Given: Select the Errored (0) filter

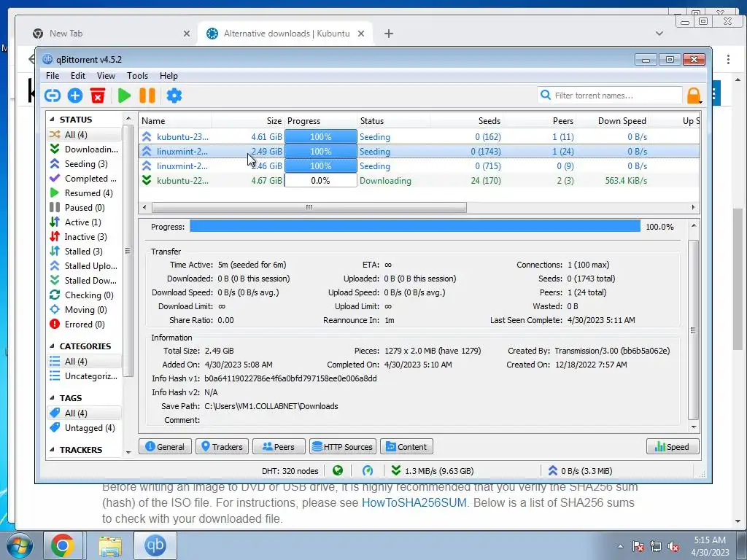Looking at the screenshot, I should click(x=85, y=324).
